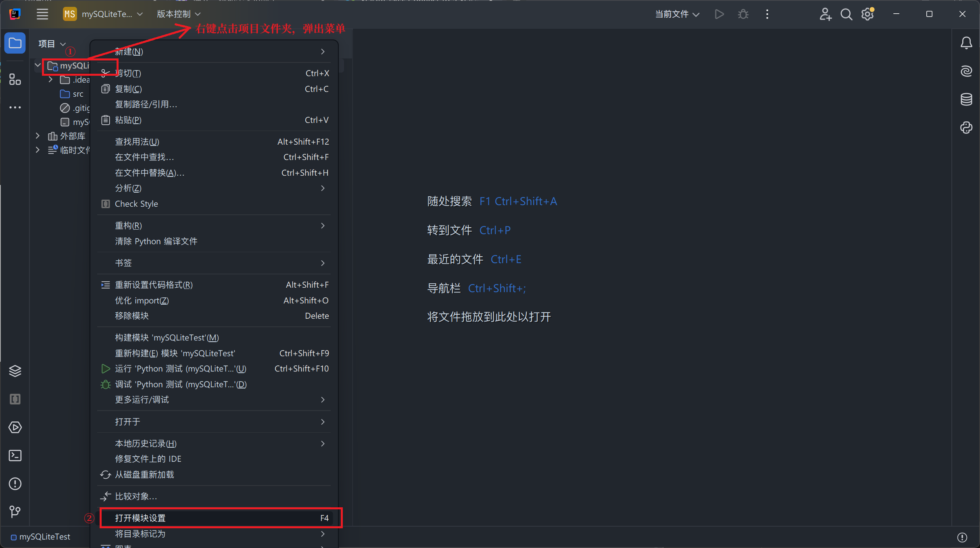This screenshot has width=980, height=548.
Task: Expand the .idea folder node
Action: click(x=50, y=80)
